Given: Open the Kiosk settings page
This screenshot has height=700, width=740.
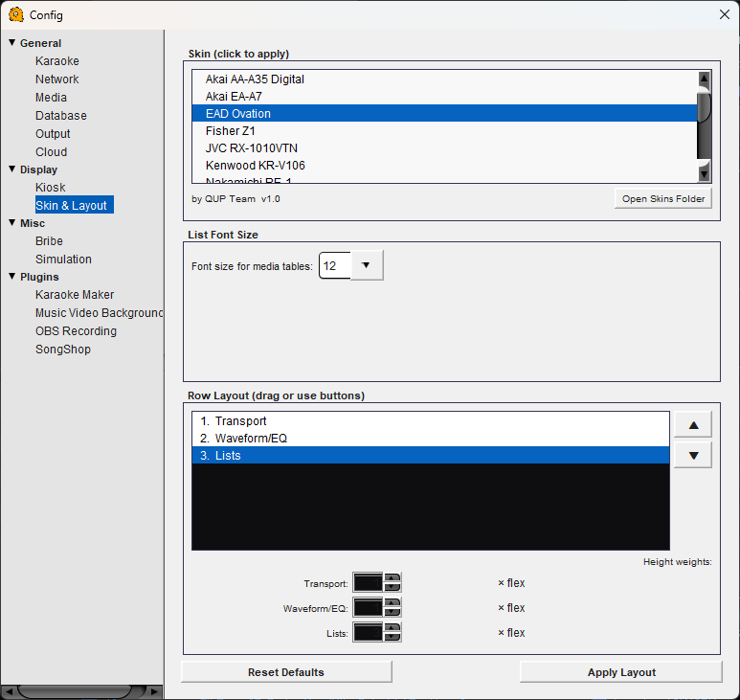Looking at the screenshot, I should coord(50,188).
